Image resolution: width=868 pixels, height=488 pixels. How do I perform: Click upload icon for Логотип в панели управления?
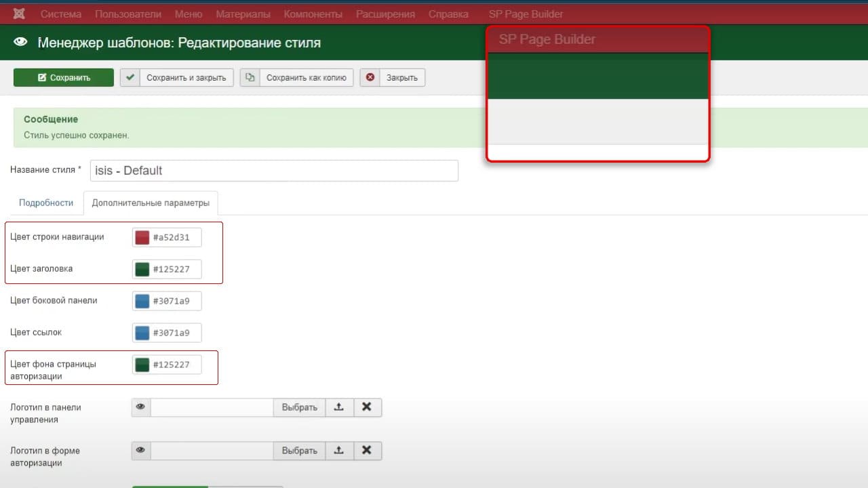[x=338, y=407]
